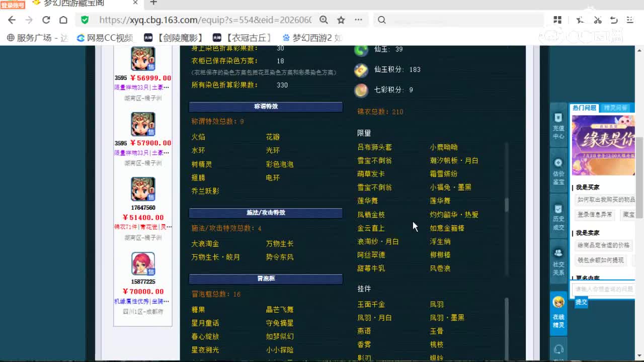
Task: Focus the 请输入你想查询的问题 input field
Action: pyautogui.click(x=603, y=289)
